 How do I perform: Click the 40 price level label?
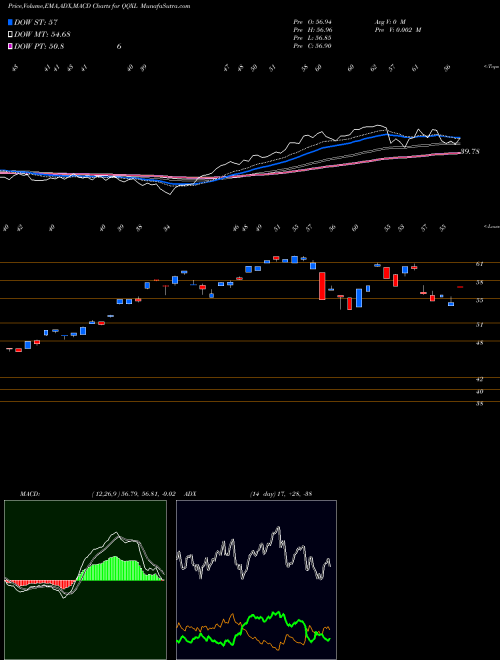click(479, 391)
